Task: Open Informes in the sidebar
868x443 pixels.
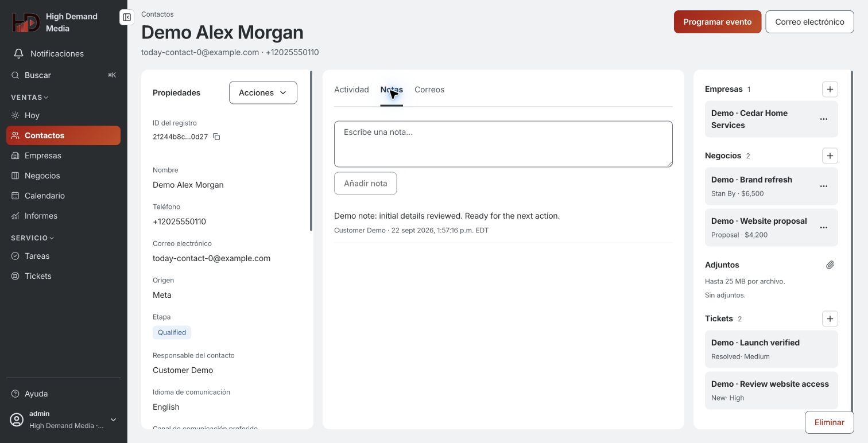Action: pyautogui.click(x=63, y=216)
